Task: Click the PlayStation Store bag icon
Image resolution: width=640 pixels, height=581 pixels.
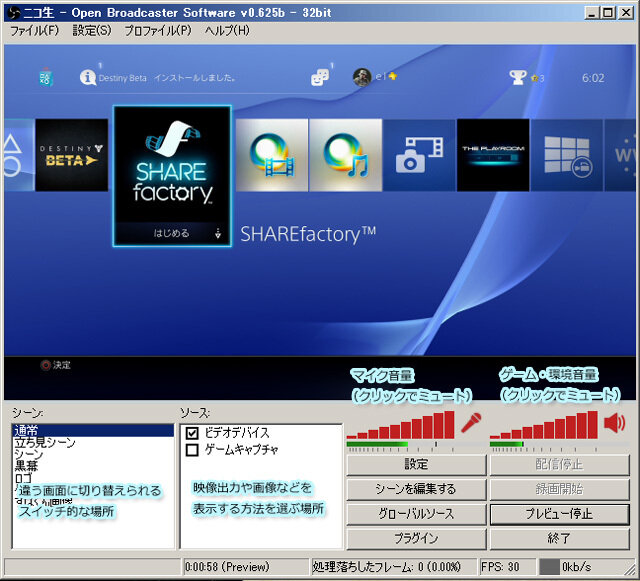Action: (x=46, y=77)
